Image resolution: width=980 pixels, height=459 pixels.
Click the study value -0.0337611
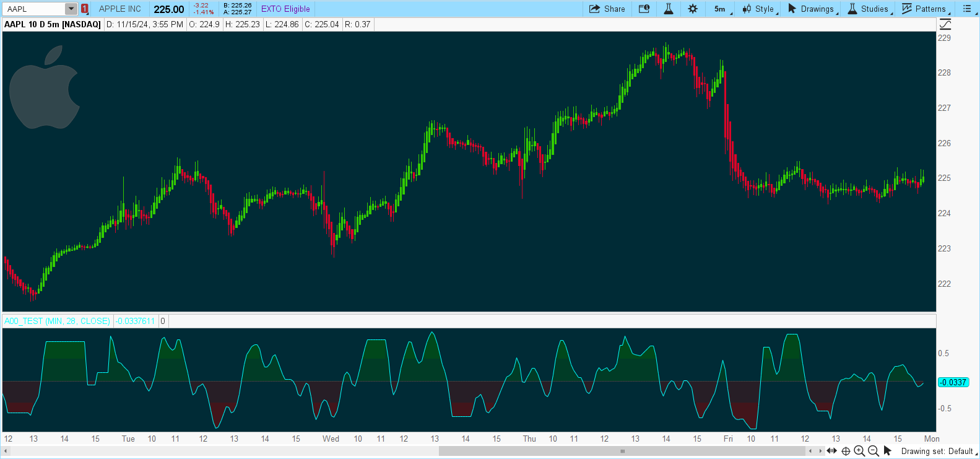pyautogui.click(x=136, y=321)
